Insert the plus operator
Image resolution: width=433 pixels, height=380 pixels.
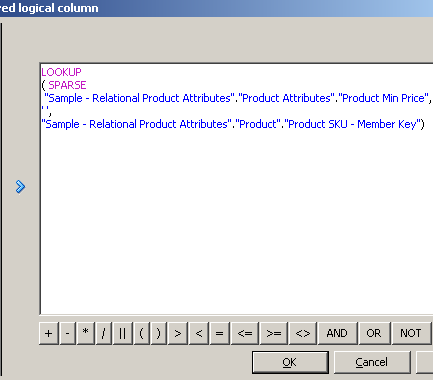[49, 333]
